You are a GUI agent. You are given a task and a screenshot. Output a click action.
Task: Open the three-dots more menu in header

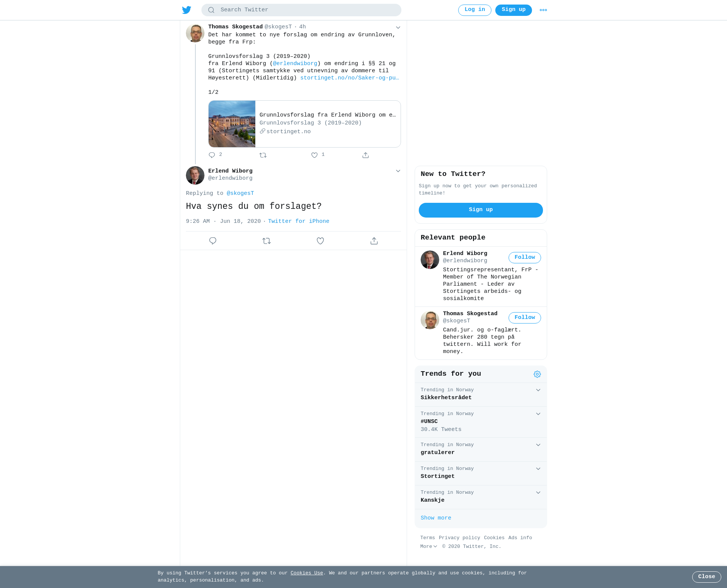tap(543, 10)
